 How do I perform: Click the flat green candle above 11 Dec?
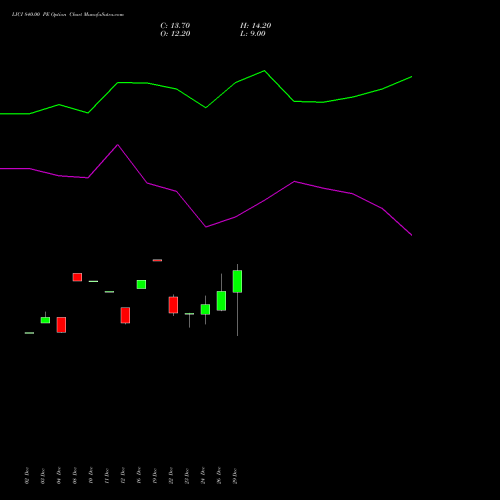coord(109,292)
